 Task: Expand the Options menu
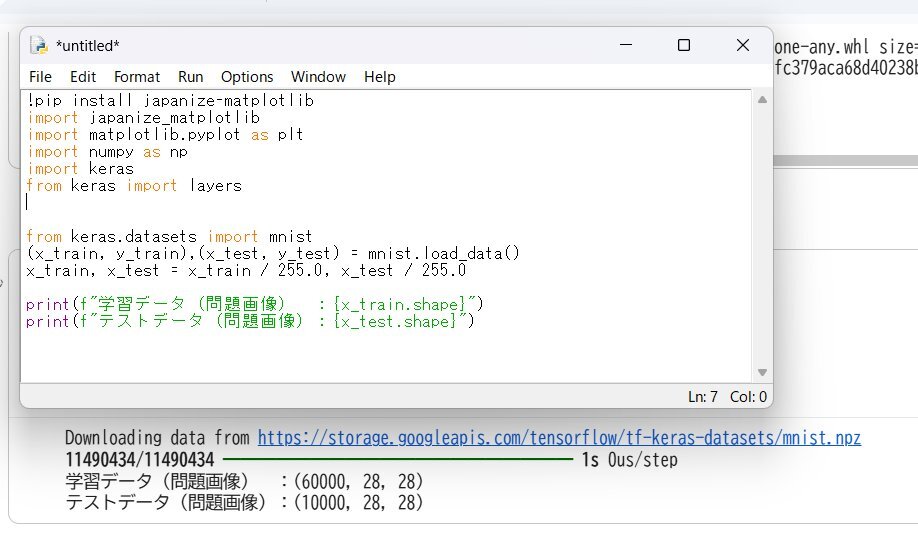247,77
